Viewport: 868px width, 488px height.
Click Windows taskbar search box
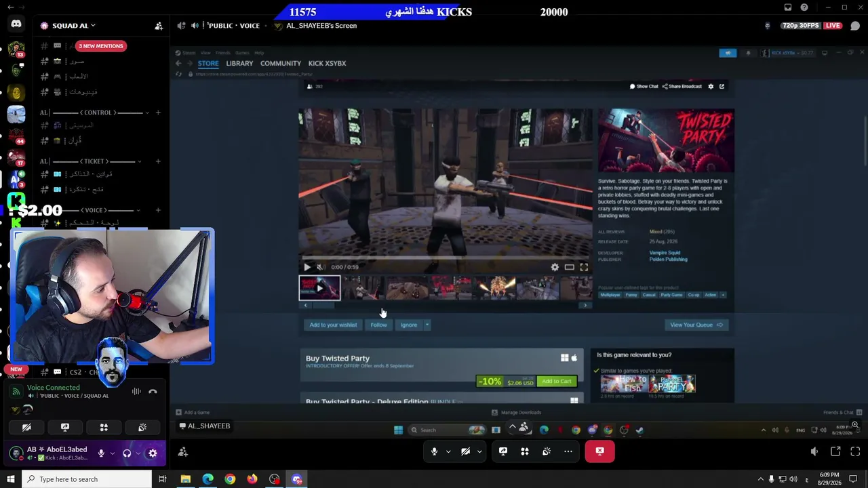[x=87, y=479]
